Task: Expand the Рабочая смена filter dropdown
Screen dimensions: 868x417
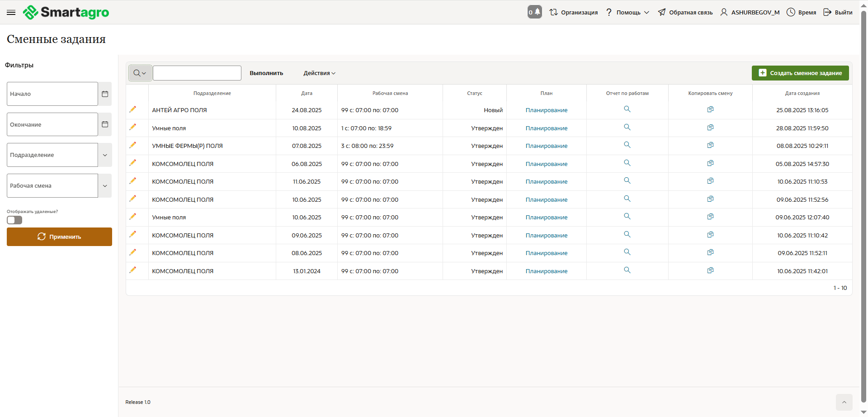Action: pyautogui.click(x=105, y=186)
